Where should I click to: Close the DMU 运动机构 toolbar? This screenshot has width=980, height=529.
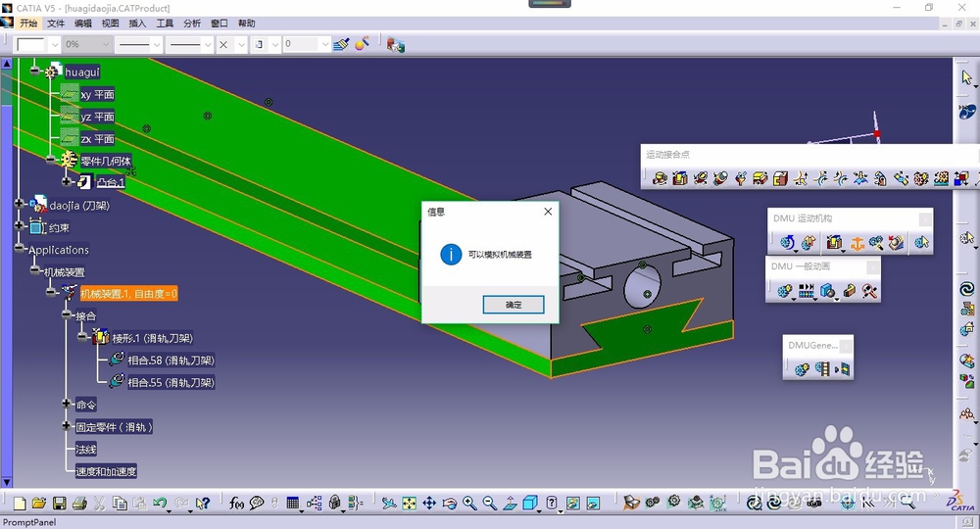point(925,218)
